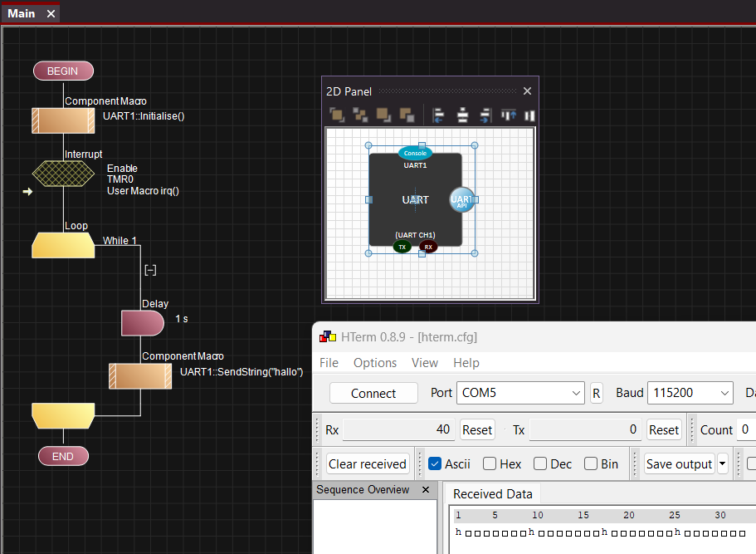Open the 115200 baud rate dropdown
This screenshot has width=756, height=554.
pyautogui.click(x=724, y=393)
